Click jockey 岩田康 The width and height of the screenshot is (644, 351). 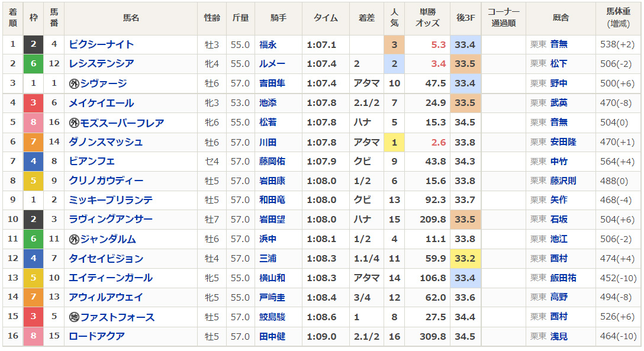(272, 181)
